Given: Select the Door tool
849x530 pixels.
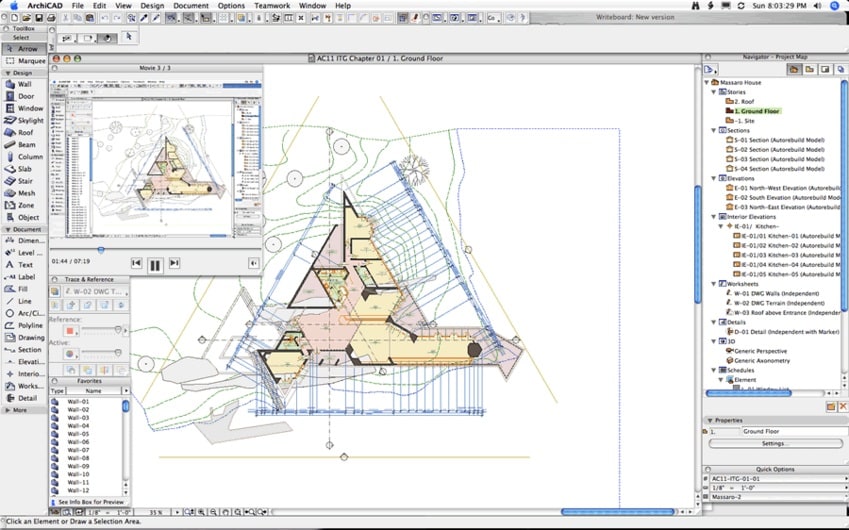Looking at the screenshot, I should [24, 96].
